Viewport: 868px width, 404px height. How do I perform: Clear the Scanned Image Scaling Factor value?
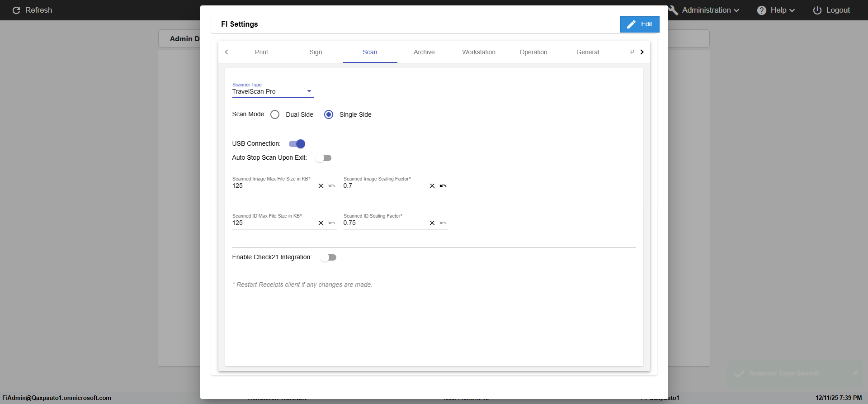pyautogui.click(x=432, y=186)
